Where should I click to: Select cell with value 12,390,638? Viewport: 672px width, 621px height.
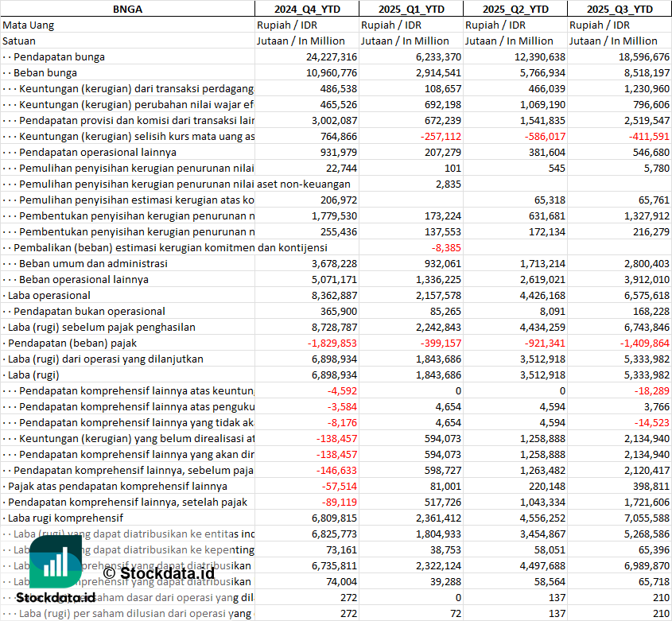click(x=539, y=56)
